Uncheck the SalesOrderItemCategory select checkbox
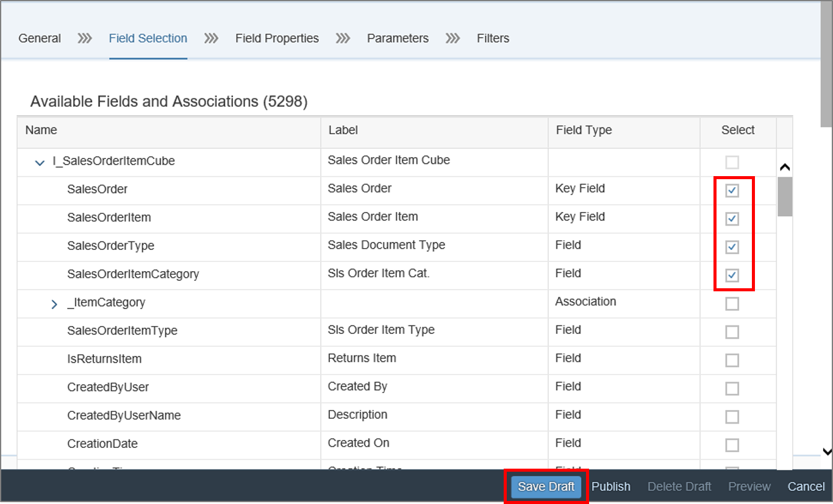Image resolution: width=833 pixels, height=504 pixels. [732, 275]
